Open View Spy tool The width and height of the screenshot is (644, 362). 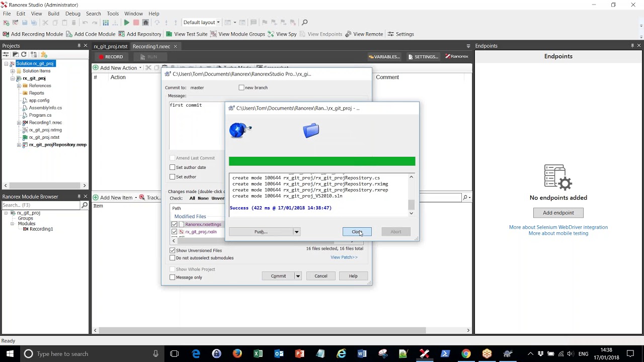pos(282,34)
